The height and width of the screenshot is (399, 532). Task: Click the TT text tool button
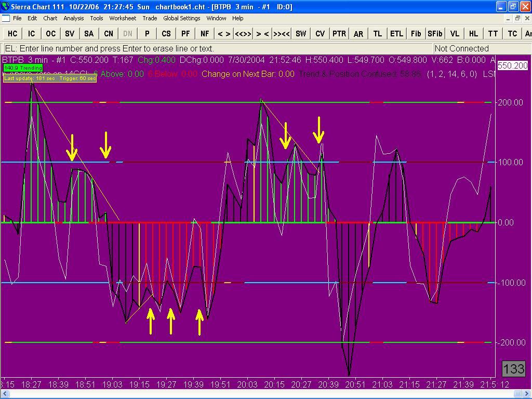493,33
